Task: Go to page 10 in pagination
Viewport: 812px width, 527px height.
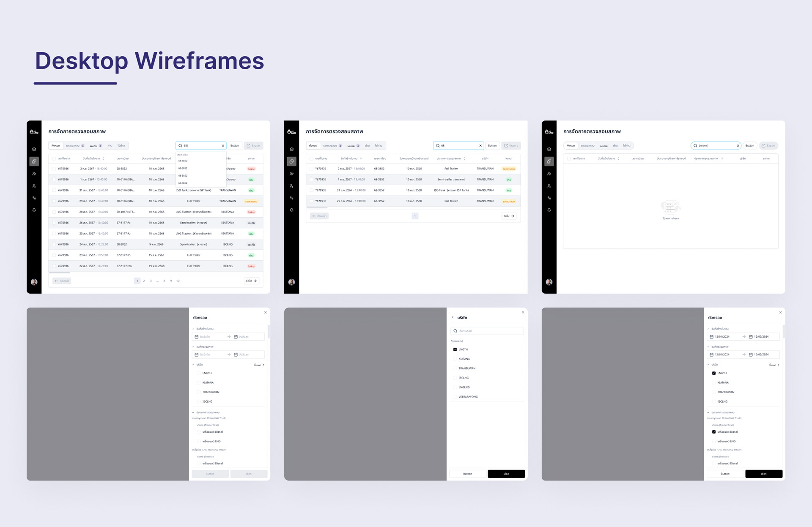Action: [178, 281]
